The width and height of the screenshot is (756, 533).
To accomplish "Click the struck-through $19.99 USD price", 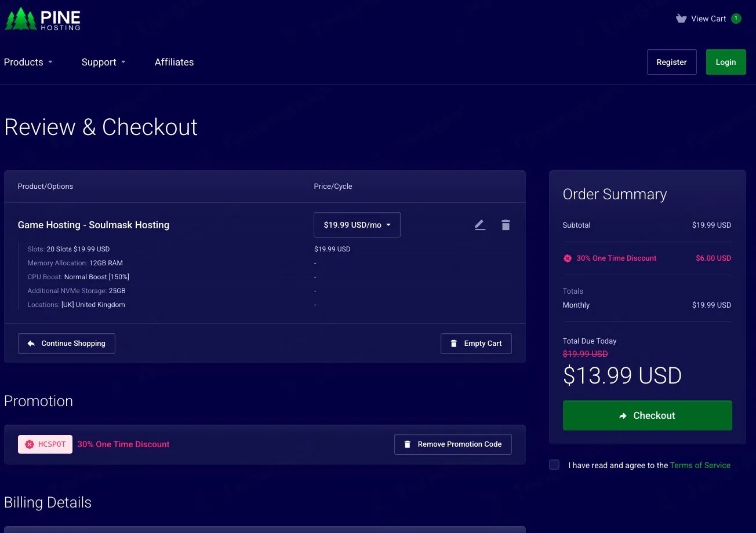I will (x=586, y=354).
